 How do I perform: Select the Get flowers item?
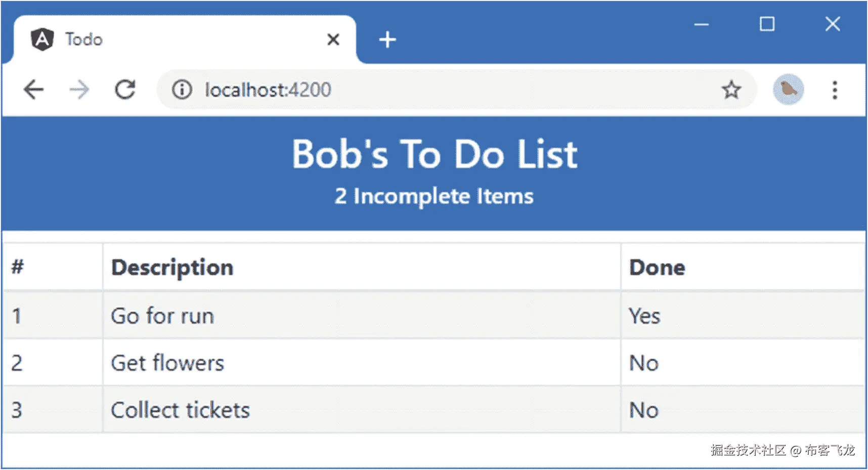click(x=167, y=363)
